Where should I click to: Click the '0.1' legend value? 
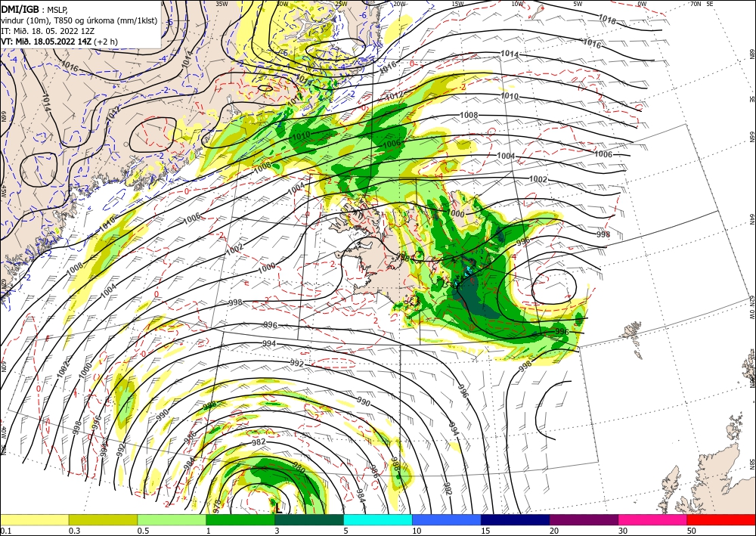click(x=5, y=530)
